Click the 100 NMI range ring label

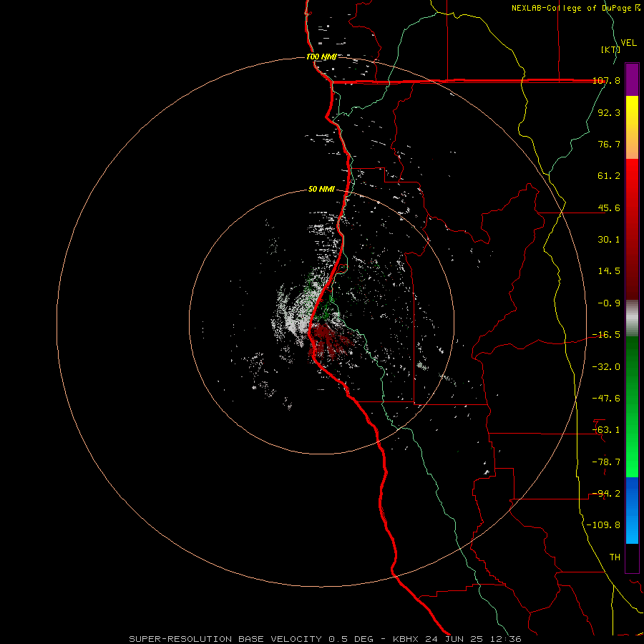tap(321, 57)
